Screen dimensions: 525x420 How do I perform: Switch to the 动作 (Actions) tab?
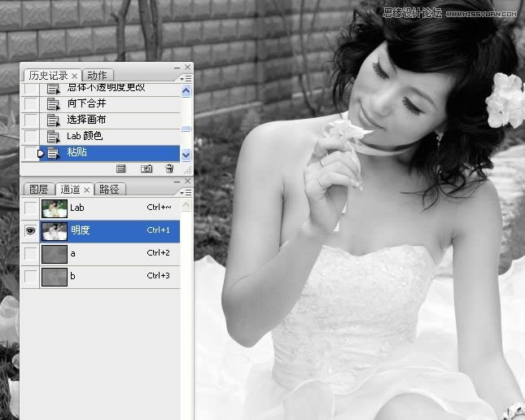pyautogui.click(x=97, y=75)
